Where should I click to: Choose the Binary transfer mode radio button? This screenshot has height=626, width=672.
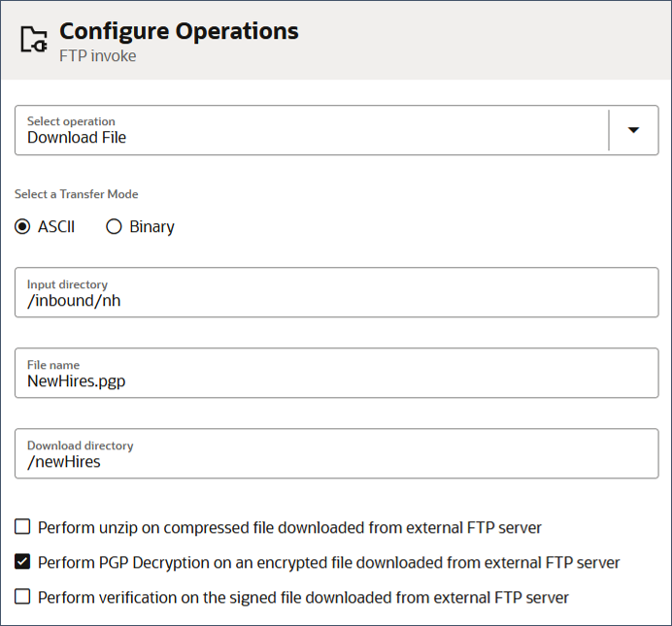point(114,226)
